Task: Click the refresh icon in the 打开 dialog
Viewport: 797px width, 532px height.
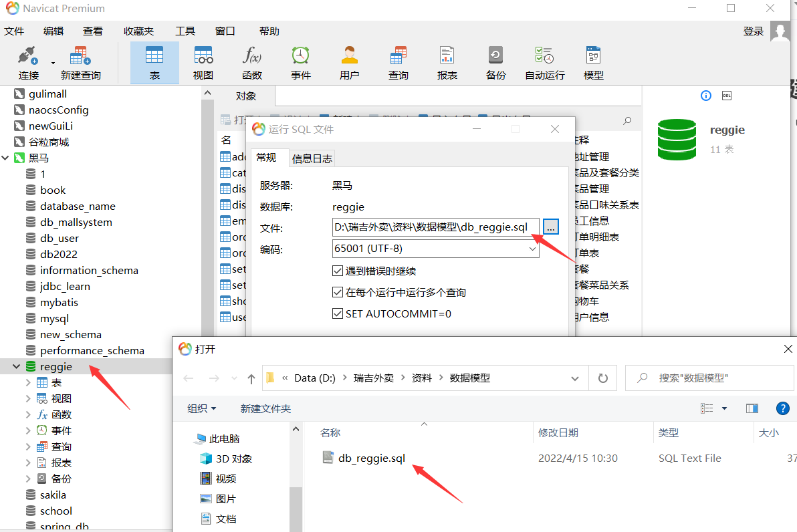Action: point(603,378)
